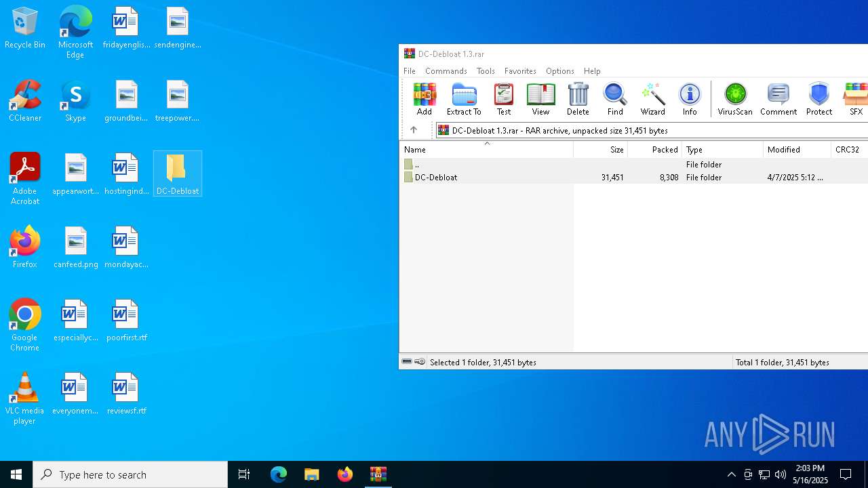Select the Skype desktop shortcut

click(x=75, y=102)
